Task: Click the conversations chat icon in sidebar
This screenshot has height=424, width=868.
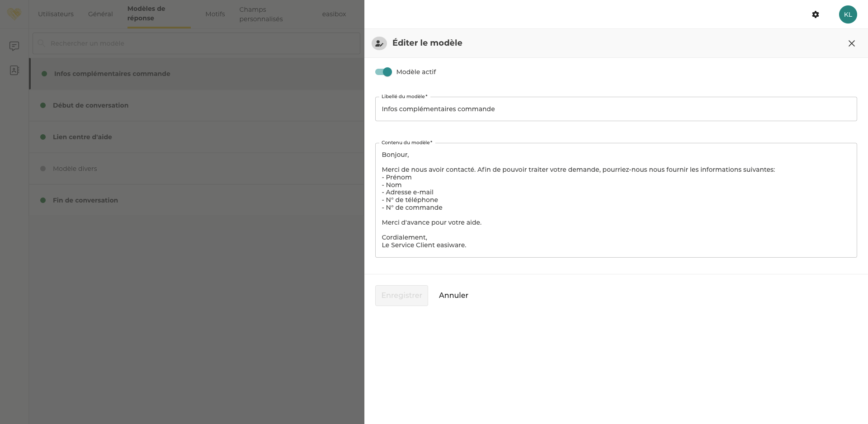Action: click(x=14, y=46)
